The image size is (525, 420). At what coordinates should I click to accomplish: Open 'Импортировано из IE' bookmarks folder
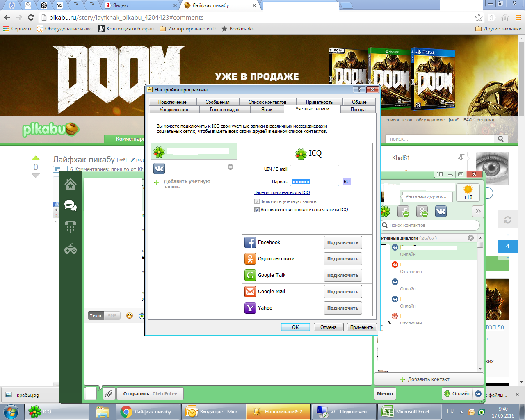[187, 29]
